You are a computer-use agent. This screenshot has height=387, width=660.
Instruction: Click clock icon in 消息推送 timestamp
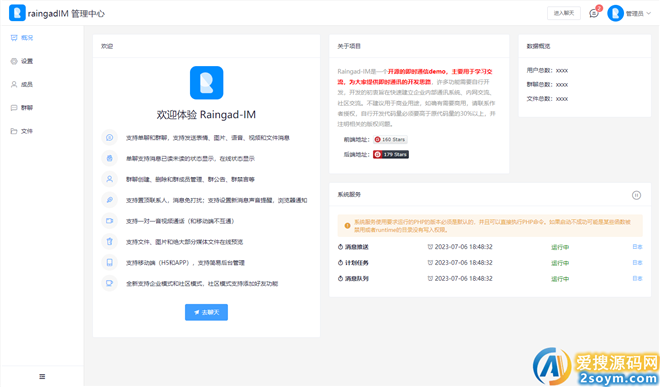pyautogui.click(x=430, y=247)
